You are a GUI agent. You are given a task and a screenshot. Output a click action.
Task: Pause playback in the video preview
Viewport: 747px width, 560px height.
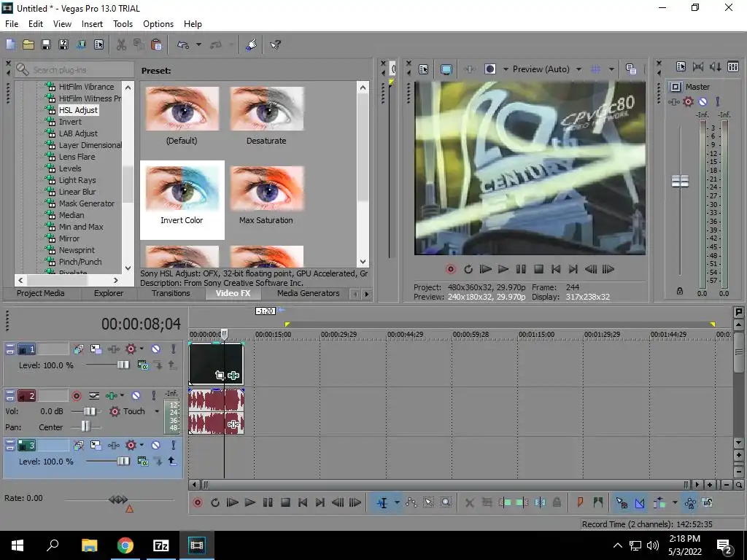(x=521, y=269)
